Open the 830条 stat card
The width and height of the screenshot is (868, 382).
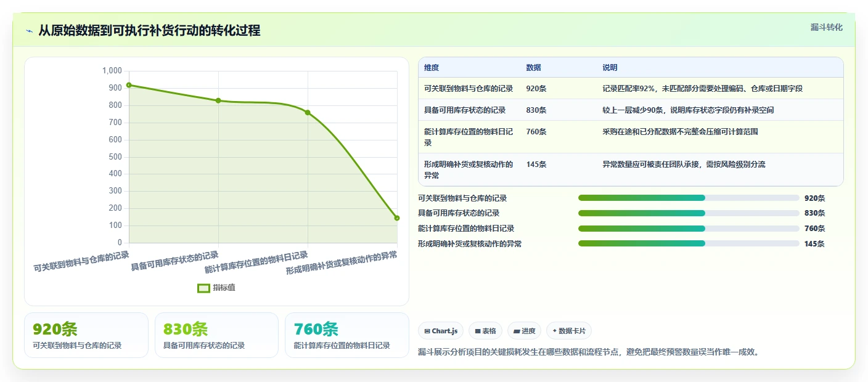pos(217,335)
